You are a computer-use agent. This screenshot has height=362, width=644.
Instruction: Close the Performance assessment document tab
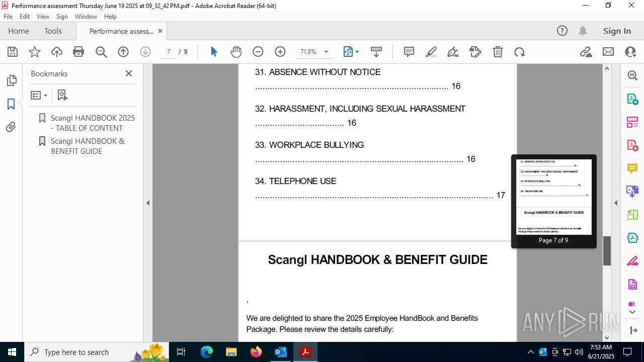[160, 31]
